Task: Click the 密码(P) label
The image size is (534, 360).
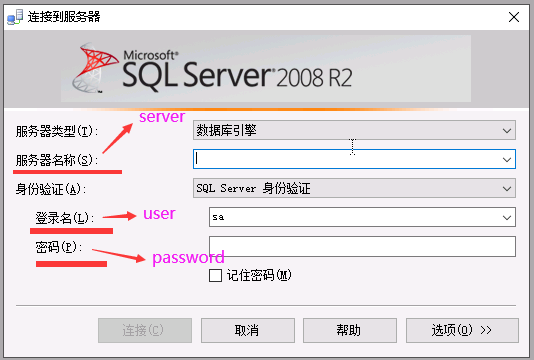Action: [59, 247]
